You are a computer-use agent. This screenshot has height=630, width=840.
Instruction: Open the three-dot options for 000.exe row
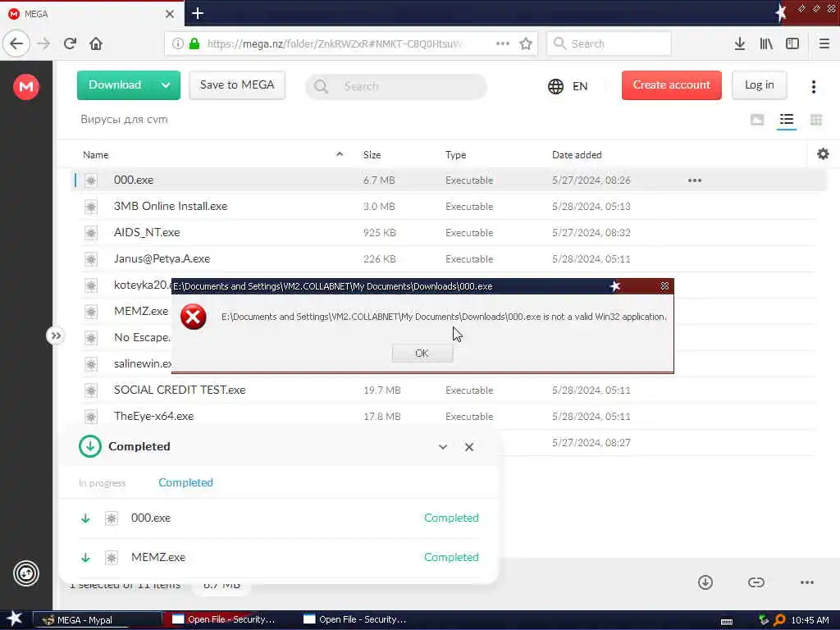click(x=694, y=180)
